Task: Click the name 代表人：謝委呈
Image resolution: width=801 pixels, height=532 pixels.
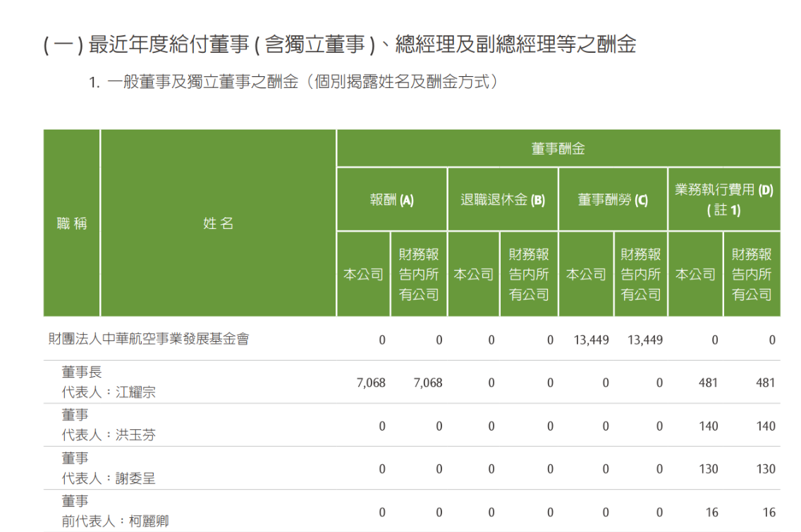Action: pos(109,478)
